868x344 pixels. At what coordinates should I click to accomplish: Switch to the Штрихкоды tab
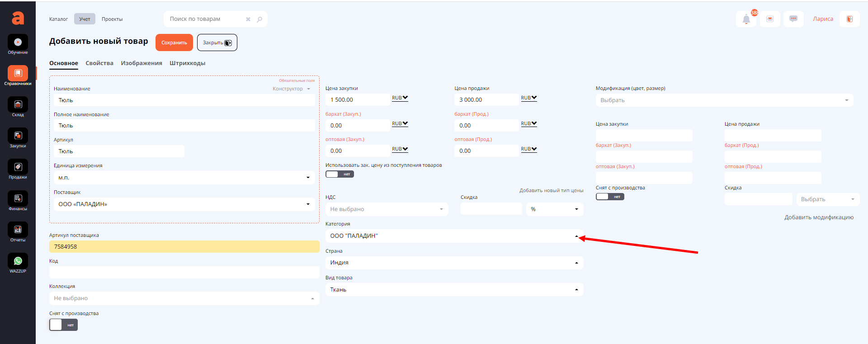(x=187, y=63)
